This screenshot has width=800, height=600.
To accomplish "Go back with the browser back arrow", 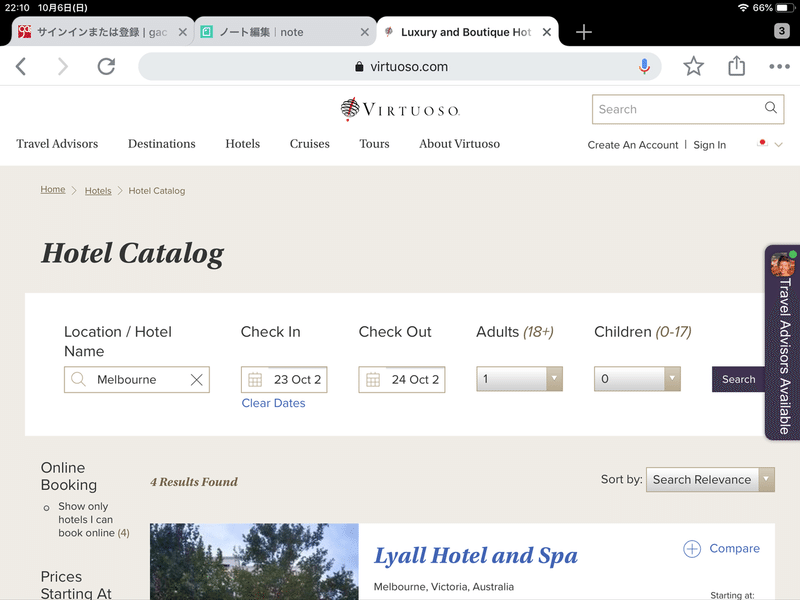I will [x=21, y=66].
